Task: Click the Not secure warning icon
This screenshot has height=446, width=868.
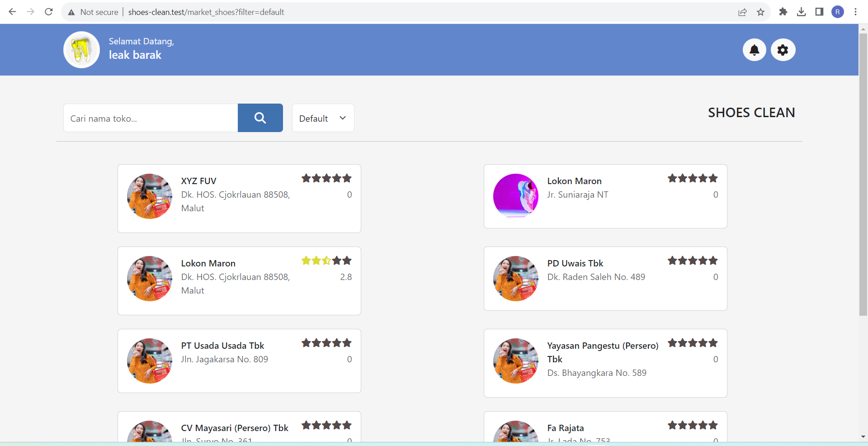Action: tap(71, 12)
